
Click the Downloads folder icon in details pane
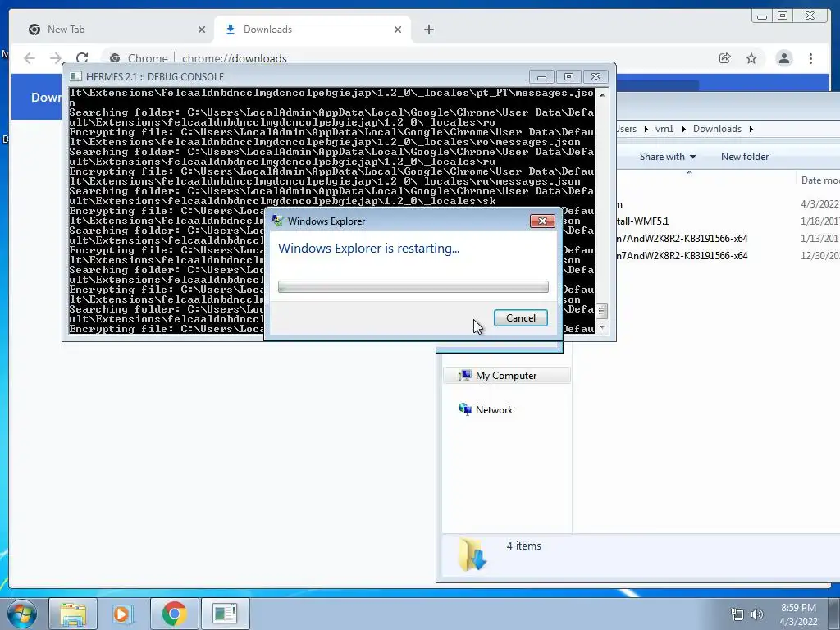click(x=472, y=554)
